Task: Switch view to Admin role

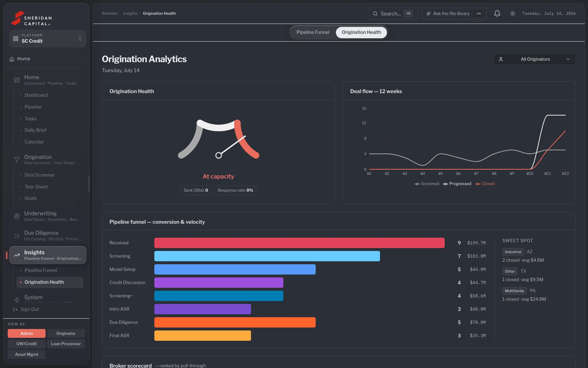Action: (26, 333)
